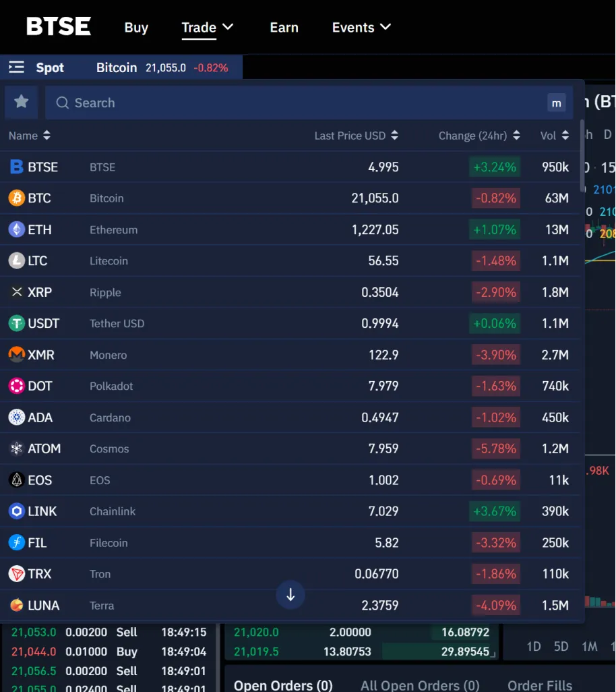The image size is (616, 692).
Task: Click Filecoin's volume 250k
Action: (555, 542)
